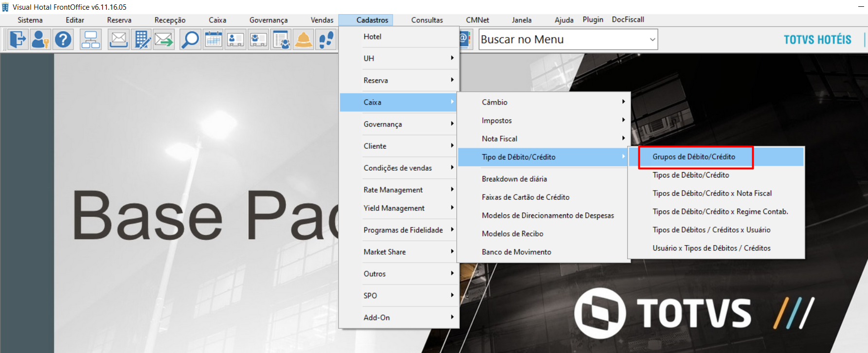
Task: Expand the Cliente submenu
Action: click(399, 146)
